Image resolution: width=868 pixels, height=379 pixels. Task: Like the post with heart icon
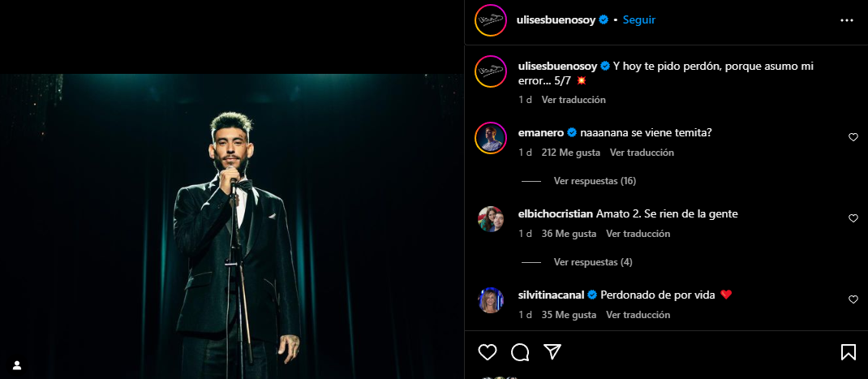[x=488, y=352]
